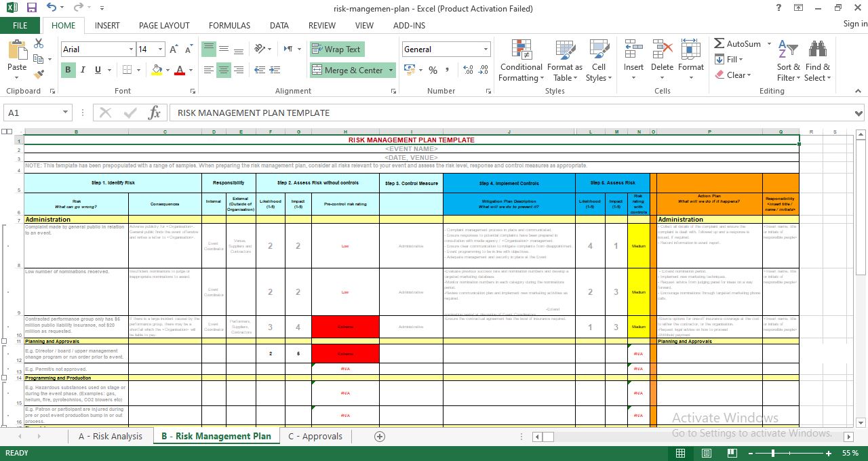Increase font size with large A icon
The width and height of the screenshot is (868, 461).
tap(174, 49)
